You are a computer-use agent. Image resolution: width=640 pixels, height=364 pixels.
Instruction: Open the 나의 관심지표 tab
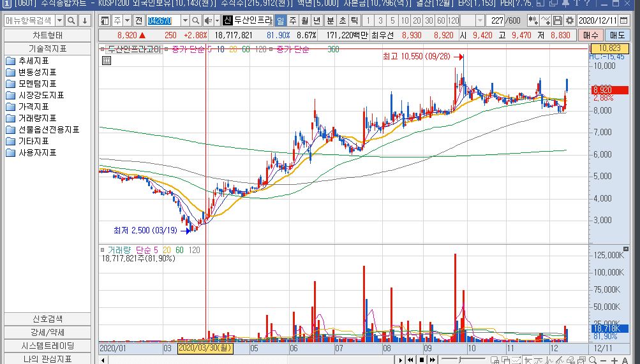pyautogui.click(x=47, y=359)
